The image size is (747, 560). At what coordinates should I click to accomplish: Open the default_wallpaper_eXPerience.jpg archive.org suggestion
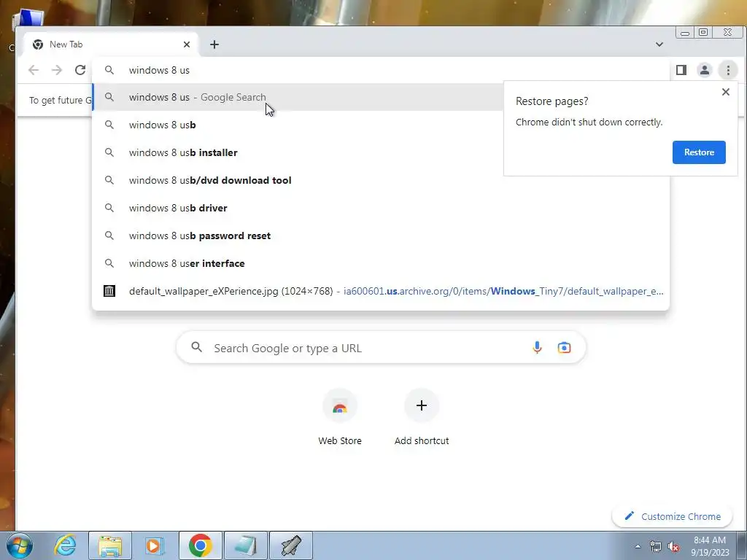click(x=380, y=291)
